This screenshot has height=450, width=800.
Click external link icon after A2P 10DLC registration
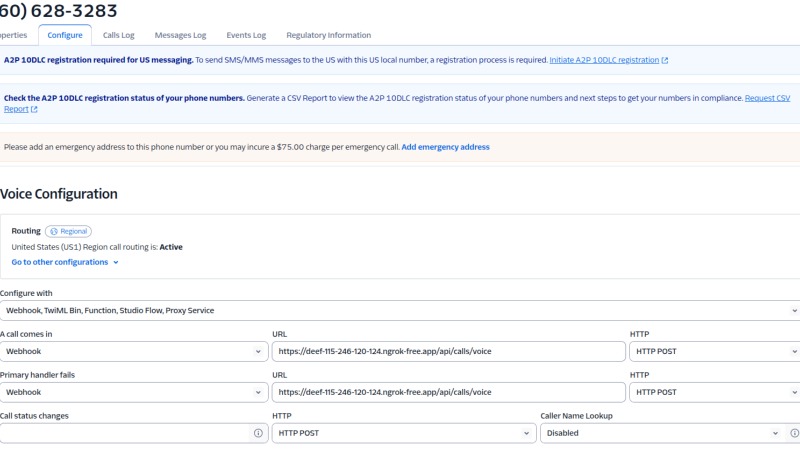pos(665,60)
